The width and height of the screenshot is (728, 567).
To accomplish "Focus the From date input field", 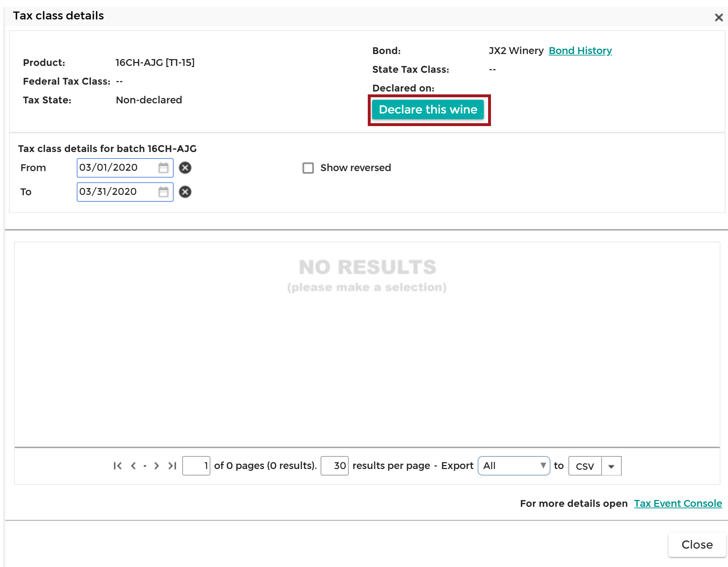I will click(x=117, y=168).
